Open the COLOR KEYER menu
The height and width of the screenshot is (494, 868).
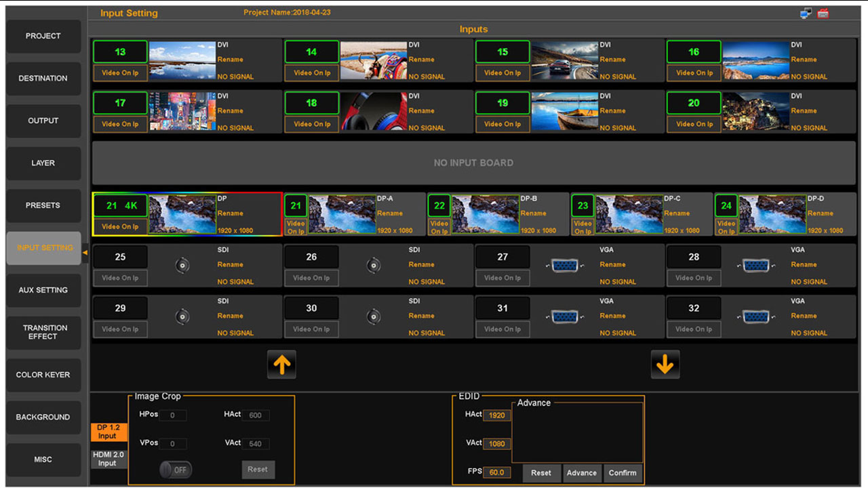coord(43,375)
